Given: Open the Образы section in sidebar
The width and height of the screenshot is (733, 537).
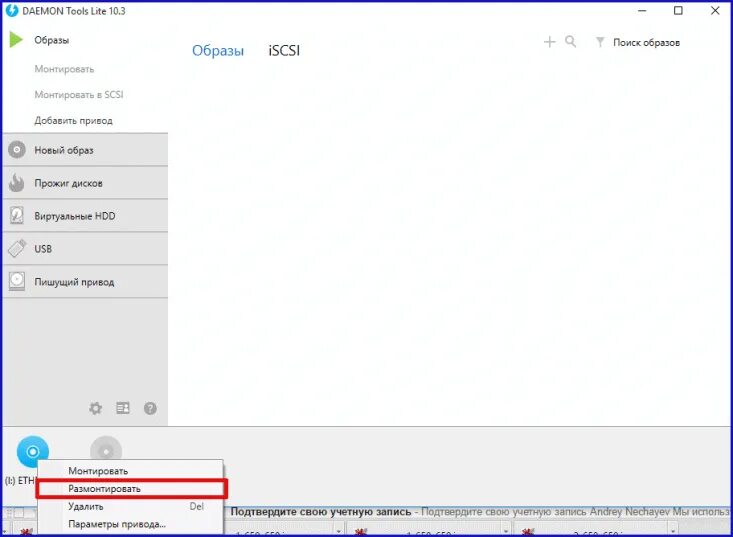Looking at the screenshot, I should coord(51,40).
